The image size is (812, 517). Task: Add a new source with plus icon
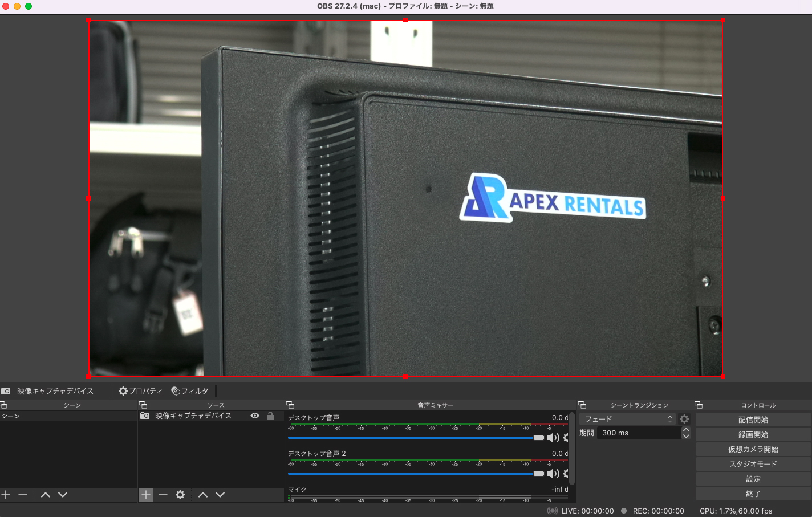(x=146, y=495)
